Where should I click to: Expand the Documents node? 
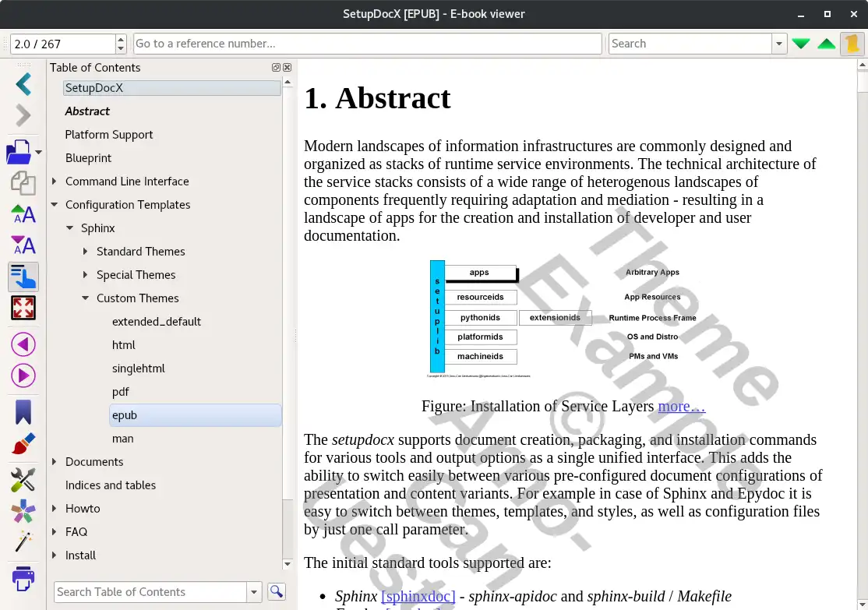55,462
